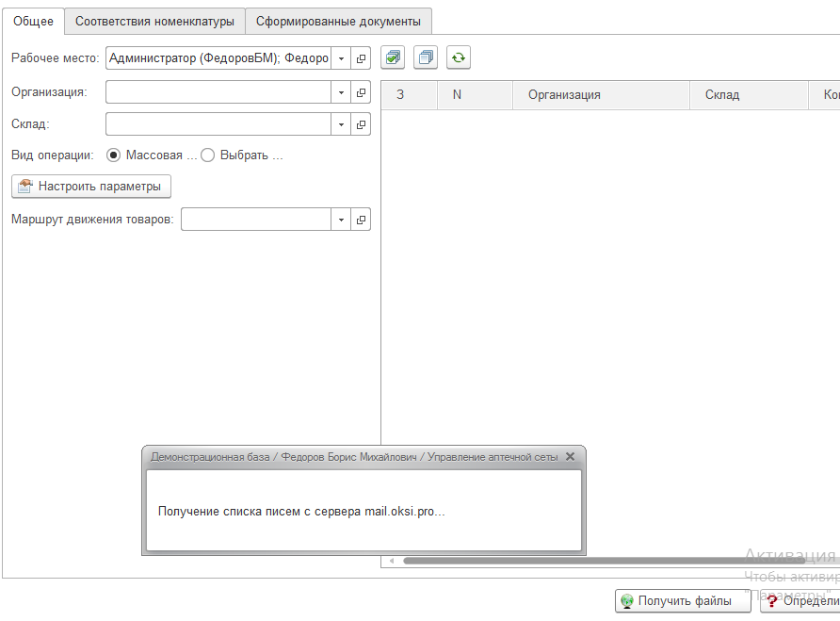
Task: Open the Маршрут движения товаров item via its open icon
Action: (x=361, y=220)
